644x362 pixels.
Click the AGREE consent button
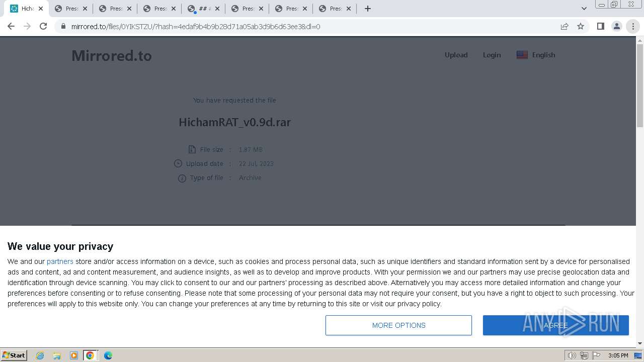point(556,325)
